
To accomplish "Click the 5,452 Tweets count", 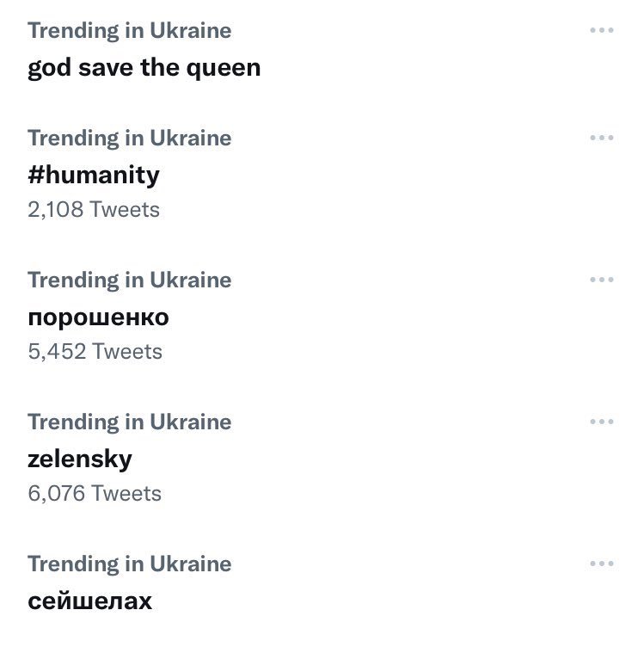I will point(95,351).
